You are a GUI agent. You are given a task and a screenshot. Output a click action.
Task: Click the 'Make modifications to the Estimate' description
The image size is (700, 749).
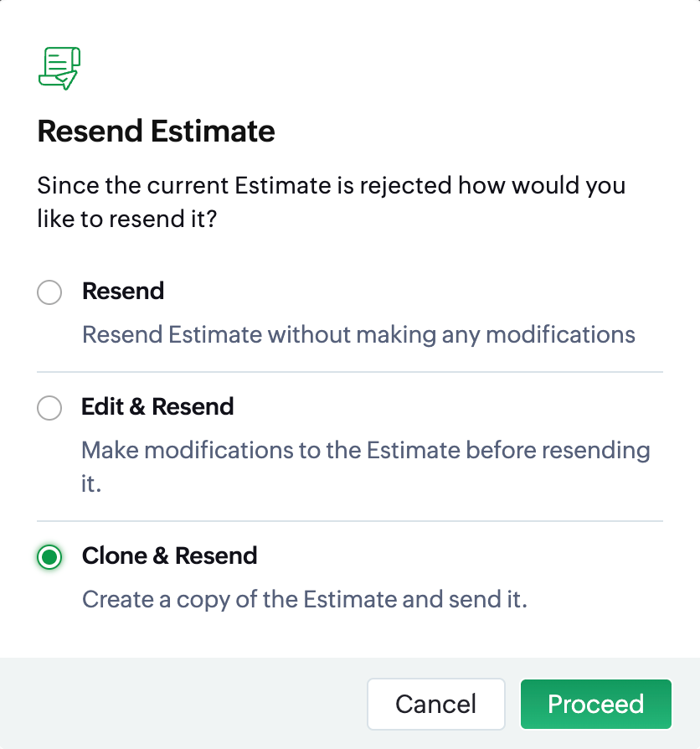click(x=366, y=450)
